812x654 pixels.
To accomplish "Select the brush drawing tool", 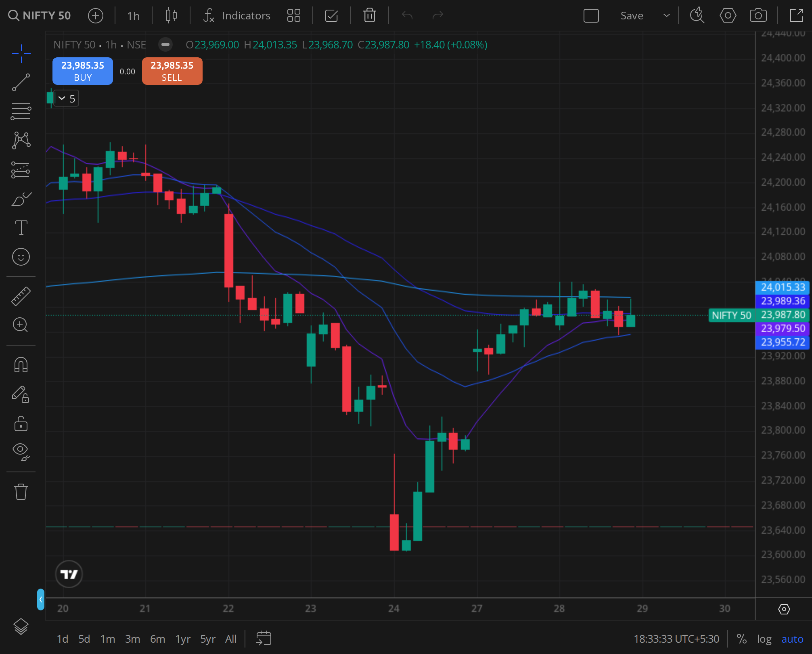I will (21, 199).
